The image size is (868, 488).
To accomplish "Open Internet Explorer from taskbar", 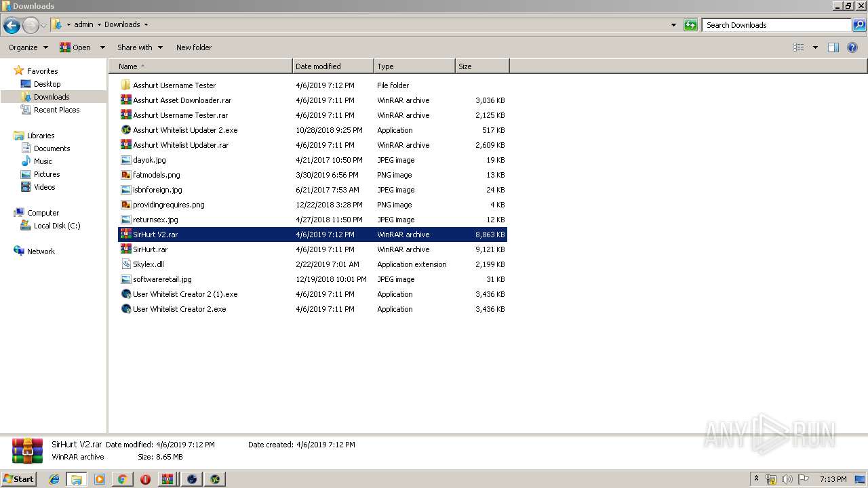I will [54, 479].
